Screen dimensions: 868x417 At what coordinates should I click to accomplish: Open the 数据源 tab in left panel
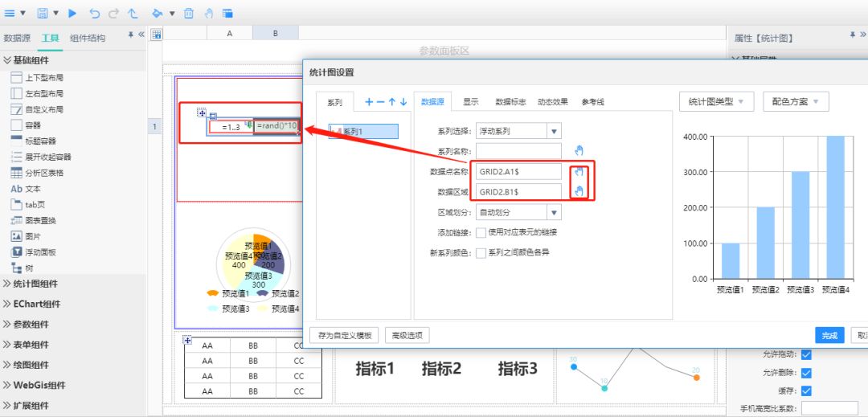[x=17, y=38]
